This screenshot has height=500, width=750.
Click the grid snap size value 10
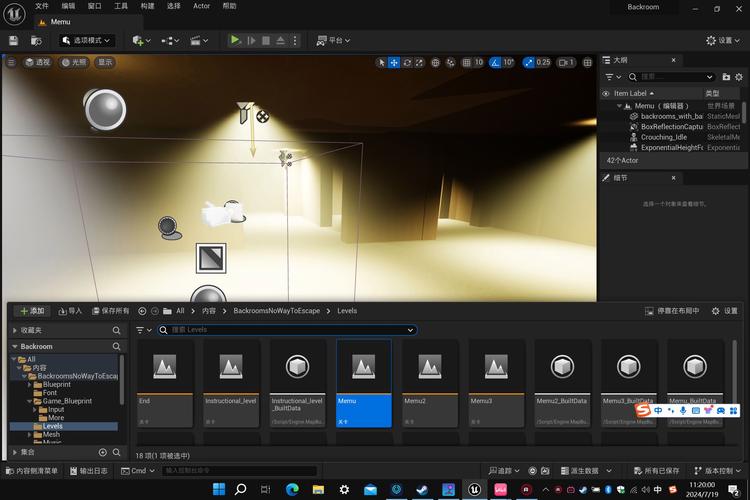pyautogui.click(x=479, y=62)
